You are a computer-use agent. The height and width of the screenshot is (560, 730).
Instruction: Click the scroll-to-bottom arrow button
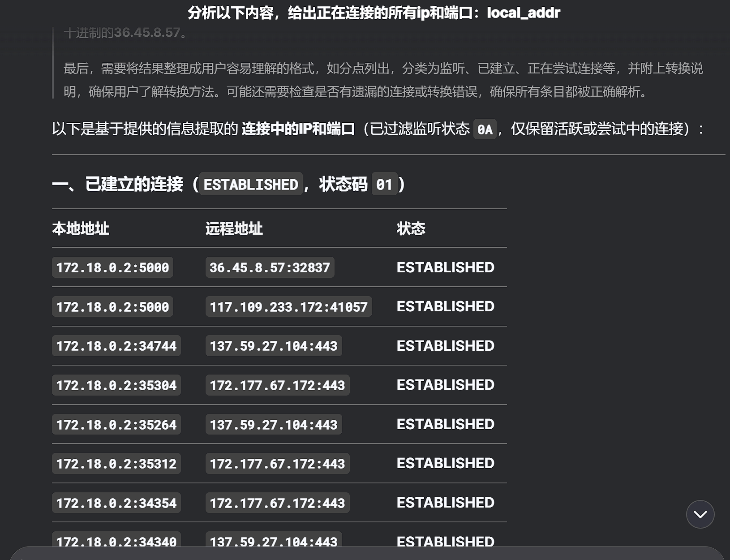tap(700, 514)
